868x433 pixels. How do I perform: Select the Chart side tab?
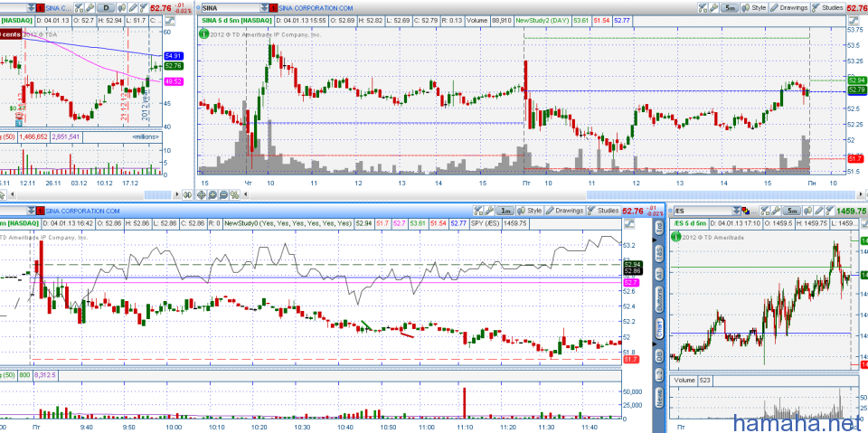tap(659, 328)
